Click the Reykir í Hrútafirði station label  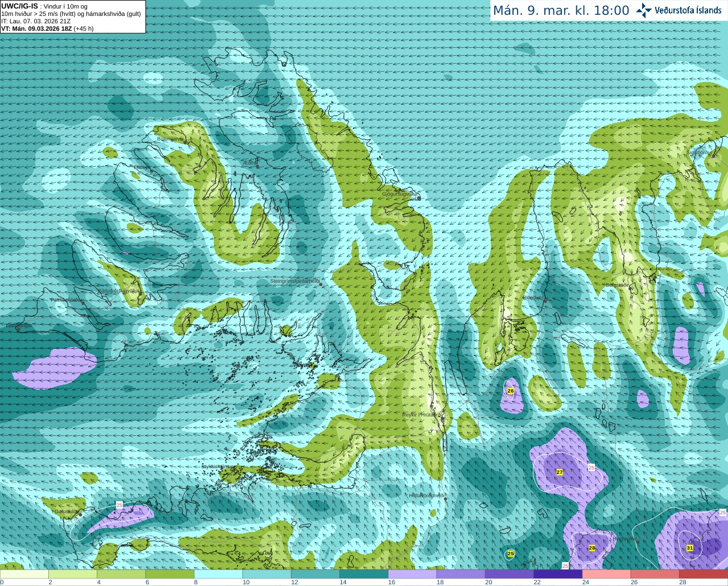click(x=421, y=415)
